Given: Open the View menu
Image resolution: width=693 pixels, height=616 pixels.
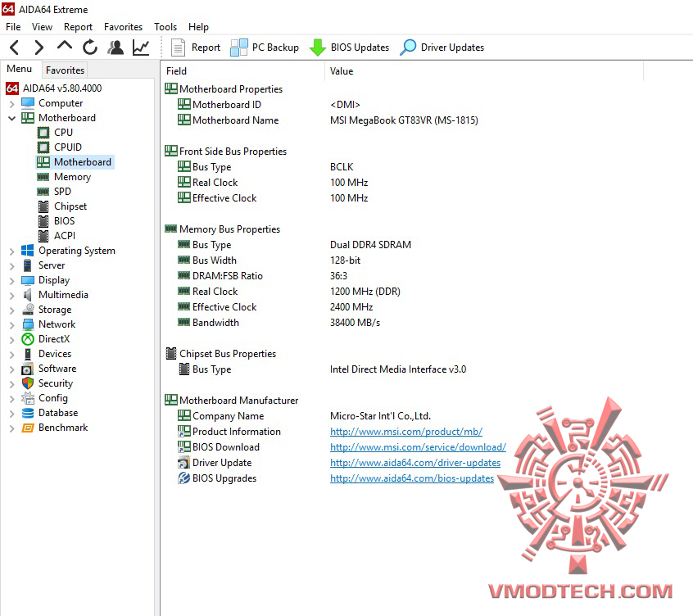Looking at the screenshot, I should tap(42, 27).
